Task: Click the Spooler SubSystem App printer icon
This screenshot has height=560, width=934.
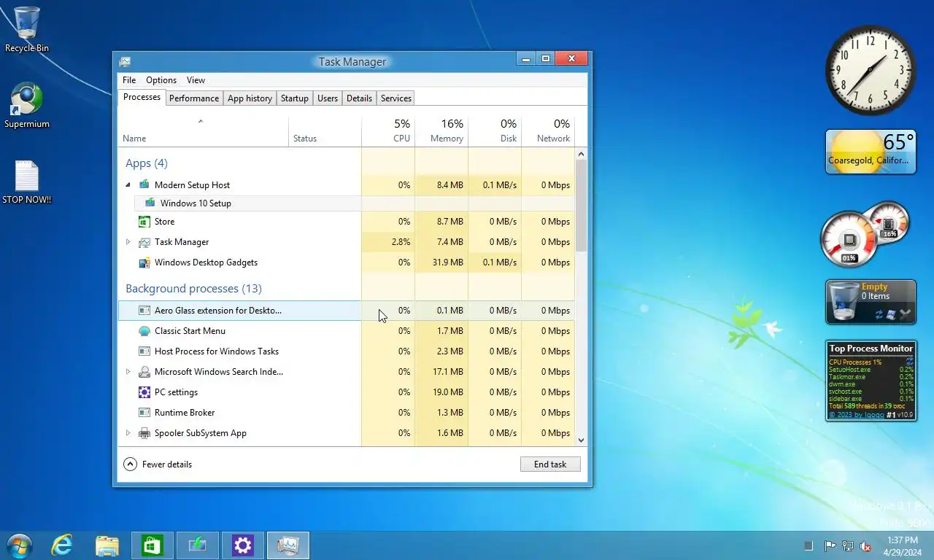Action: 144,432
